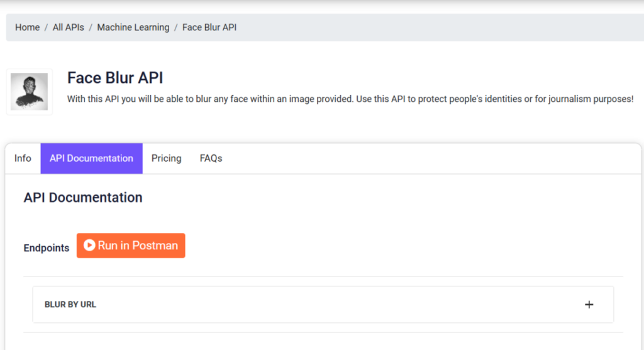This screenshot has width=644, height=350.
Task: Click empty space inside BLUR BY URL panel
Action: tap(328, 304)
